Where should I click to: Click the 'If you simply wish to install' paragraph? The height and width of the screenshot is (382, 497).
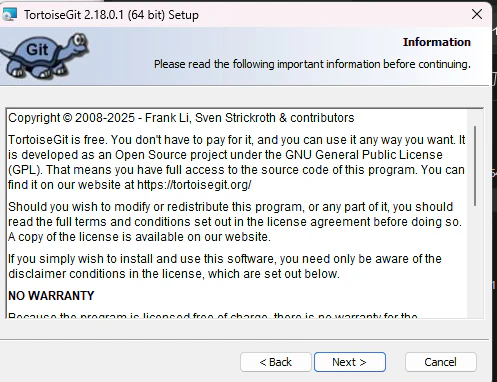click(225, 266)
